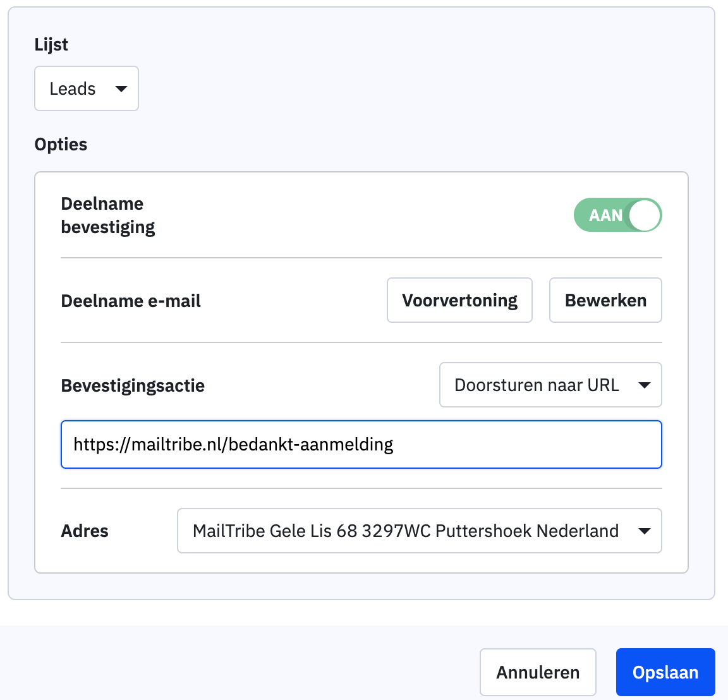Open Voorvertoning of the Deelname e-mail
The width and height of the screenshot is (728, 700).
coord(459,300)
